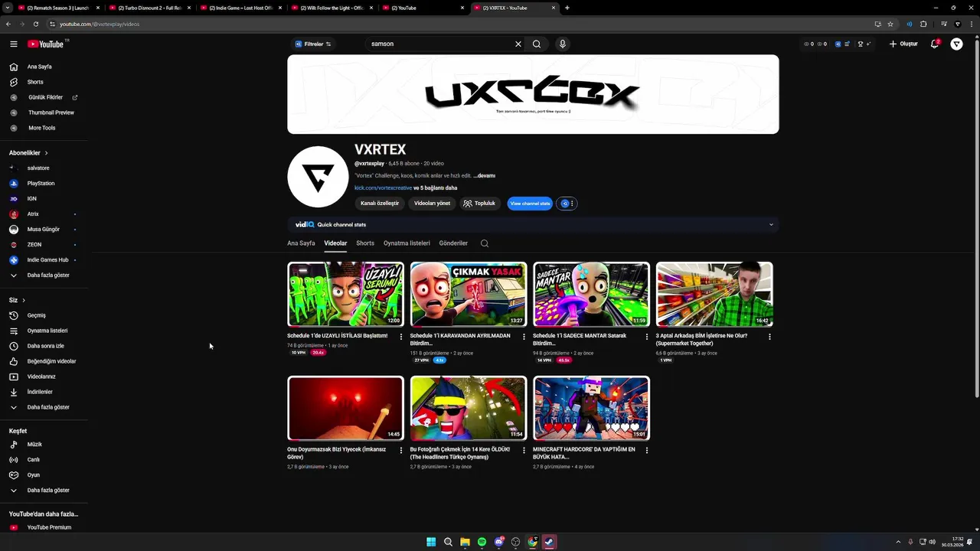This screenshot has width=980, height=551.
Task: Open Topluluk button
Action: [x=479, y=204]
